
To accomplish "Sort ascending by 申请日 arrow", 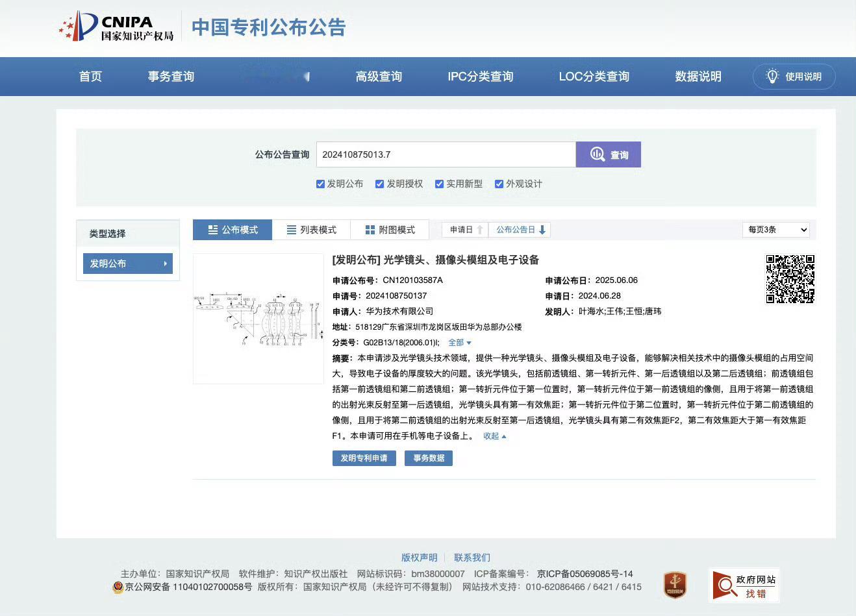I will tap(480, 230).
